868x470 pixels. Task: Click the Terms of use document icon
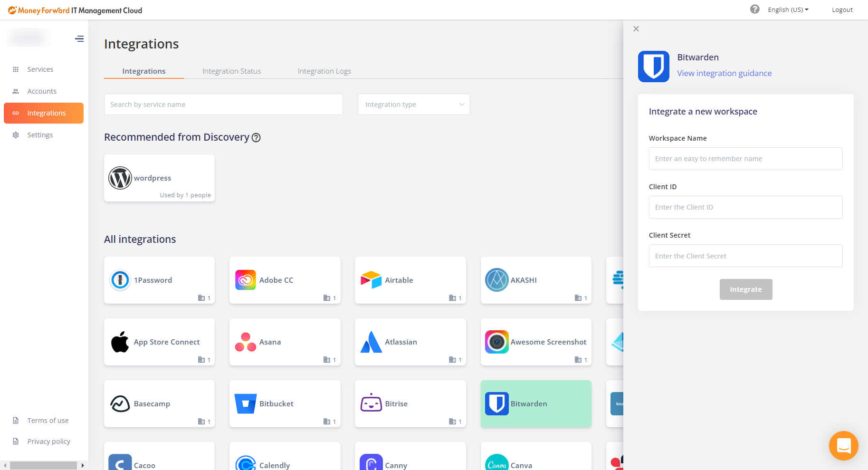16,421
